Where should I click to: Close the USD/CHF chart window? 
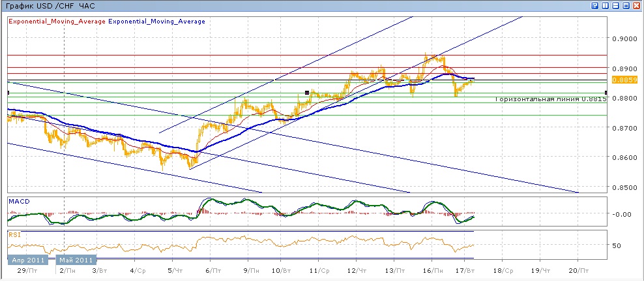click(637, 5)
